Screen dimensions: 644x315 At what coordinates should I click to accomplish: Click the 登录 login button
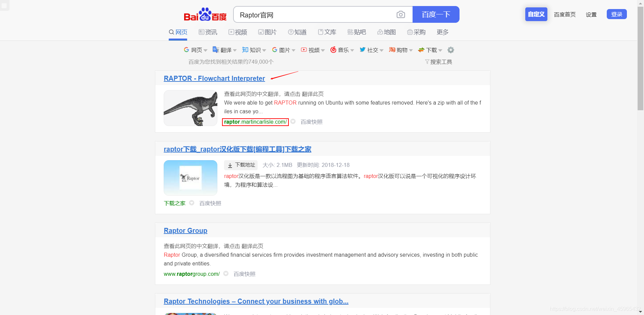point(616,14)
